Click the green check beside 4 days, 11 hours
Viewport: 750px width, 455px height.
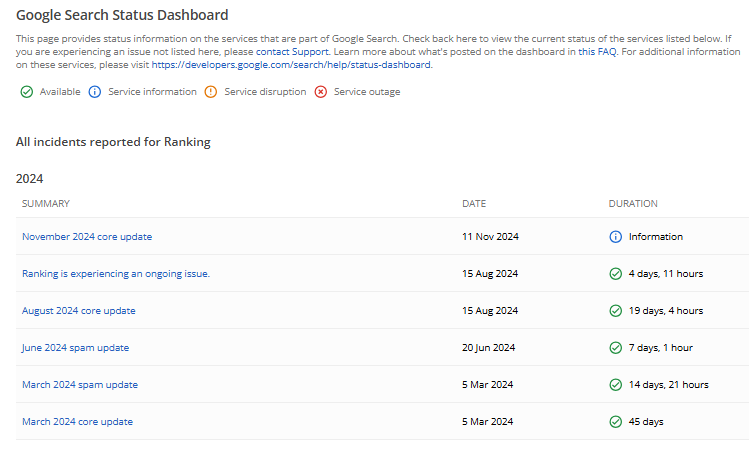(616, 274)
